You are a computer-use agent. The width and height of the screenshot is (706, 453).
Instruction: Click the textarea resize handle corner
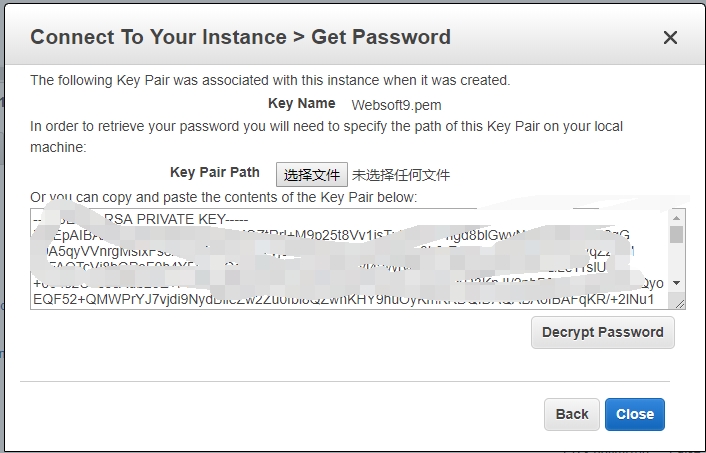680,302
